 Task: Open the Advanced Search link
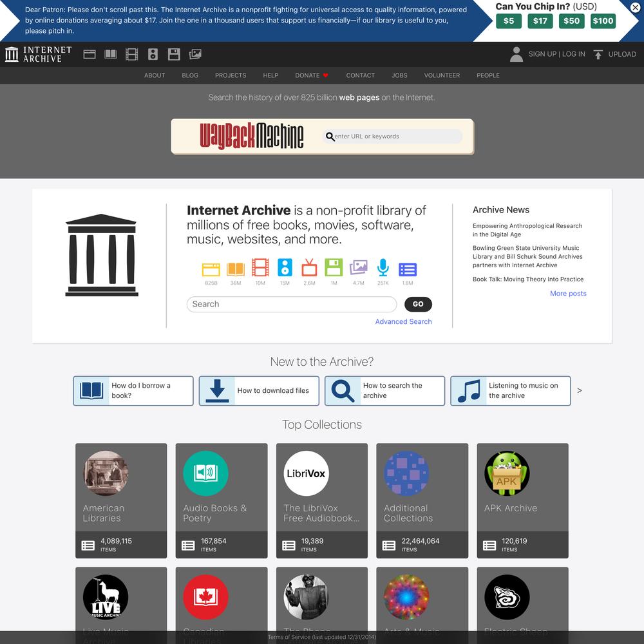(x=403, y=321)
